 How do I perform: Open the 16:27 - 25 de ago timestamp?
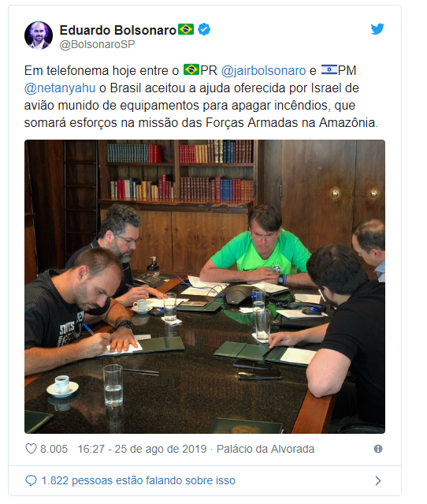142,449
